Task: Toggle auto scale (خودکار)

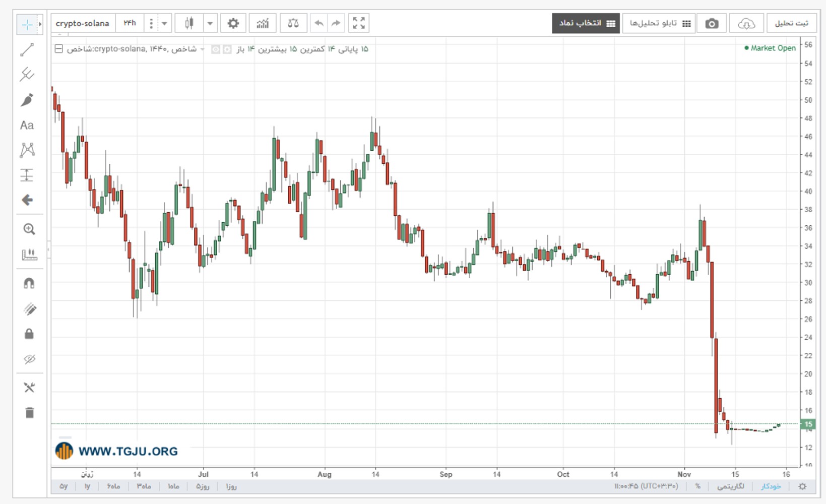Action: coord(771,486)
